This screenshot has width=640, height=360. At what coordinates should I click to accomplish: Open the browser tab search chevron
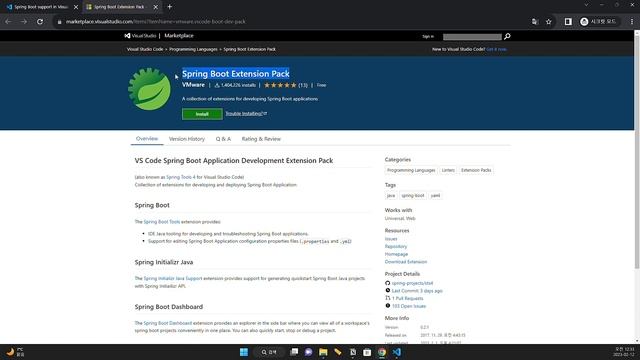pos(586,5)
